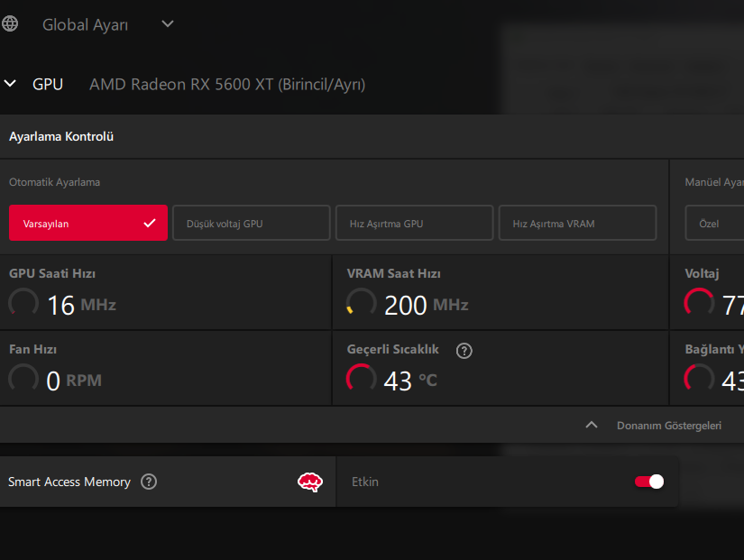744x560 pixels.
Task: Click the Donanım Göstergeleri label
Action: pos(669,426)
